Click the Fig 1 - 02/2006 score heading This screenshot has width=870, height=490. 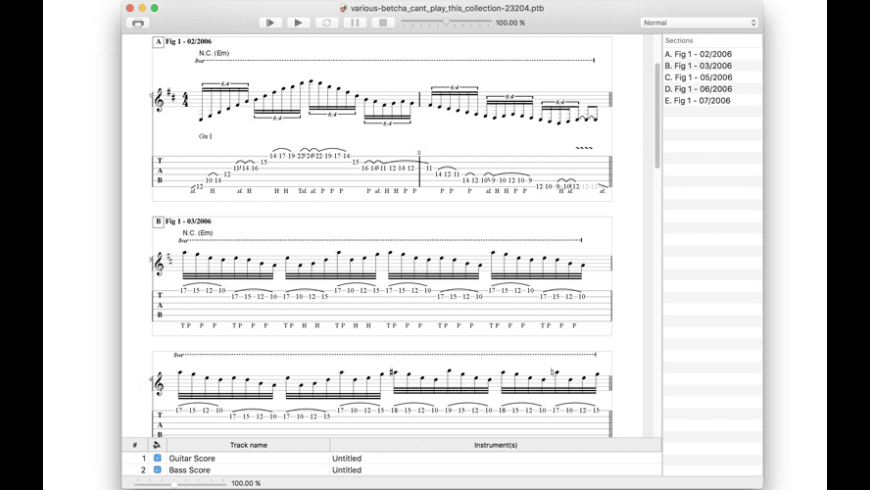click(x=189, y=42)
